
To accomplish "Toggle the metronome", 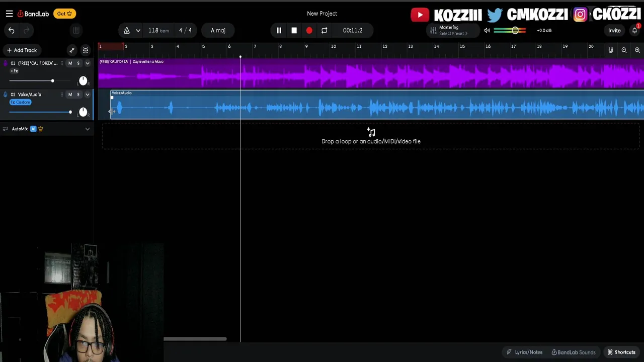I will tap(127, 30).
